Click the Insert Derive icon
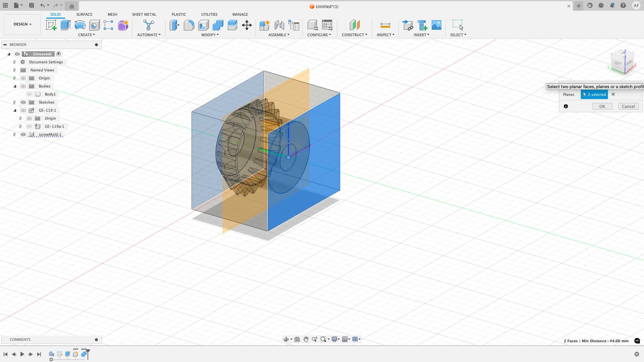The width and height of the screenshot is (644, 362). pos(408,25)
